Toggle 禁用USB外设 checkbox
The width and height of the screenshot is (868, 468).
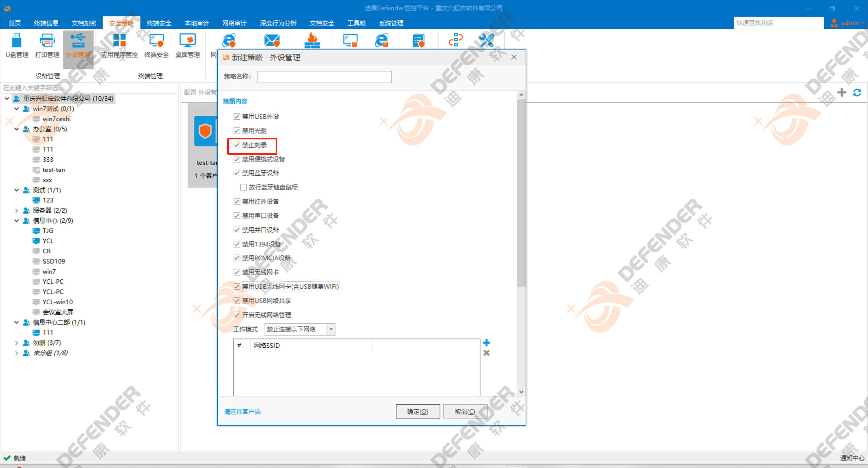pos(237,116)
